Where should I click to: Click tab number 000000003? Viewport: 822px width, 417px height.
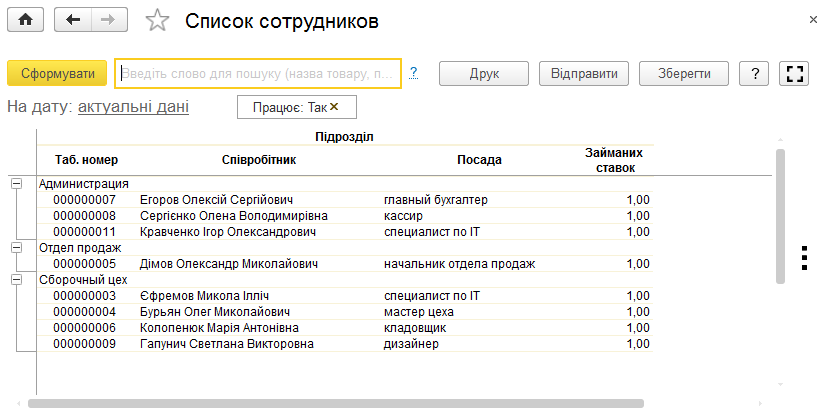(84, 296)
